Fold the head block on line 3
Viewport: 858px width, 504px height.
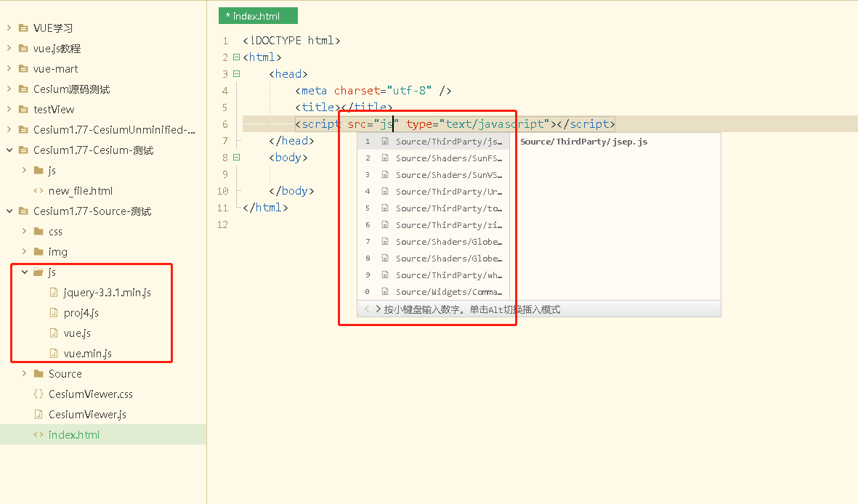[236, 73]
